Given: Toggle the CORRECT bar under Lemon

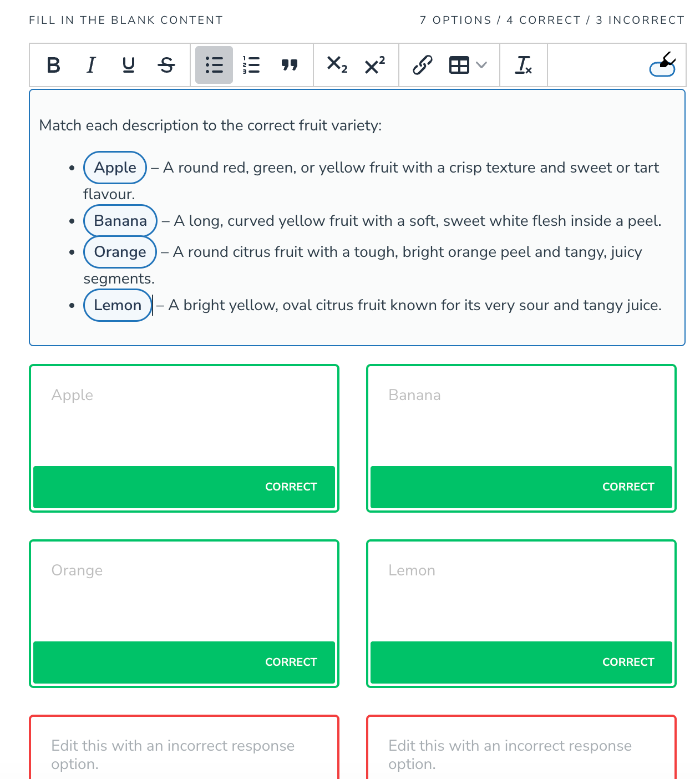Looking at the screenshot, I should coord(521,662).
